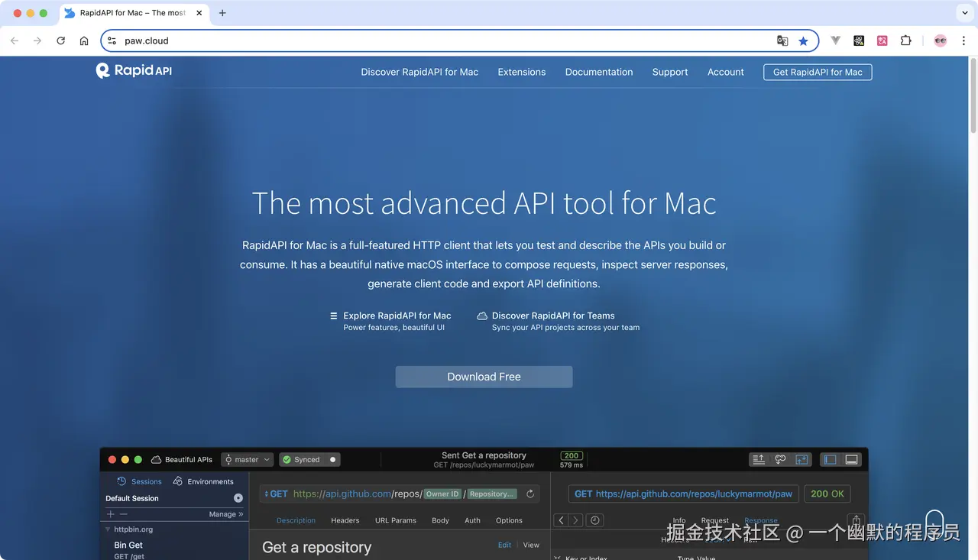This screenshot has height=560, width=978.
Task: Follow the Explore RapidAPI for Mac link
Action: (397, 316)
